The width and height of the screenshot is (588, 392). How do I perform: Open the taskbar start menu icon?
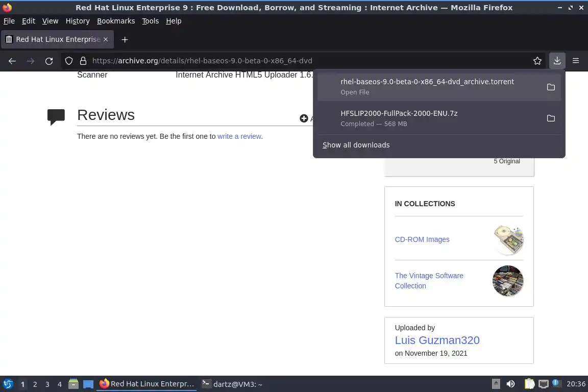click(x=8, y=384)
